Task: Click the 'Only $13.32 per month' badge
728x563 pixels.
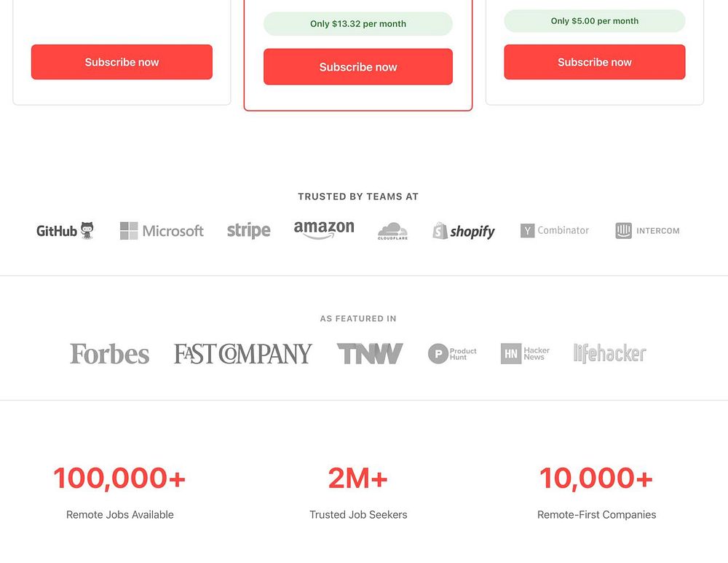Action: pos(358,24)
